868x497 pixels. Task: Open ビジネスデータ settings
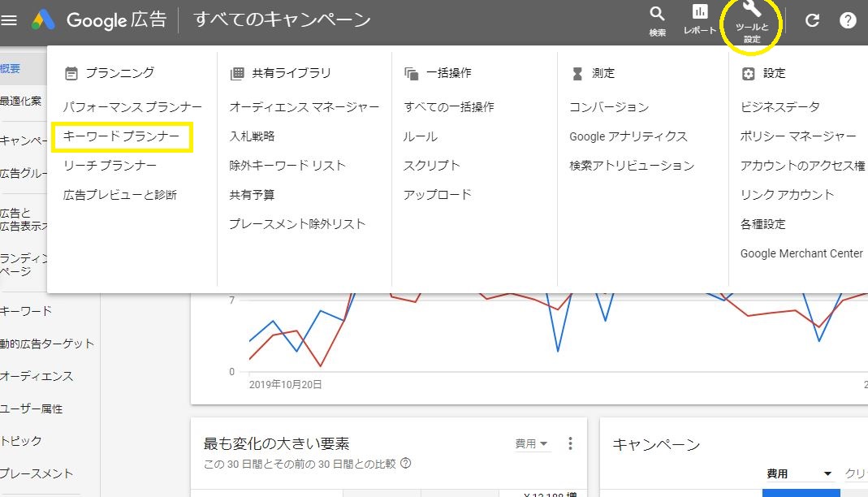coord(780,107)
